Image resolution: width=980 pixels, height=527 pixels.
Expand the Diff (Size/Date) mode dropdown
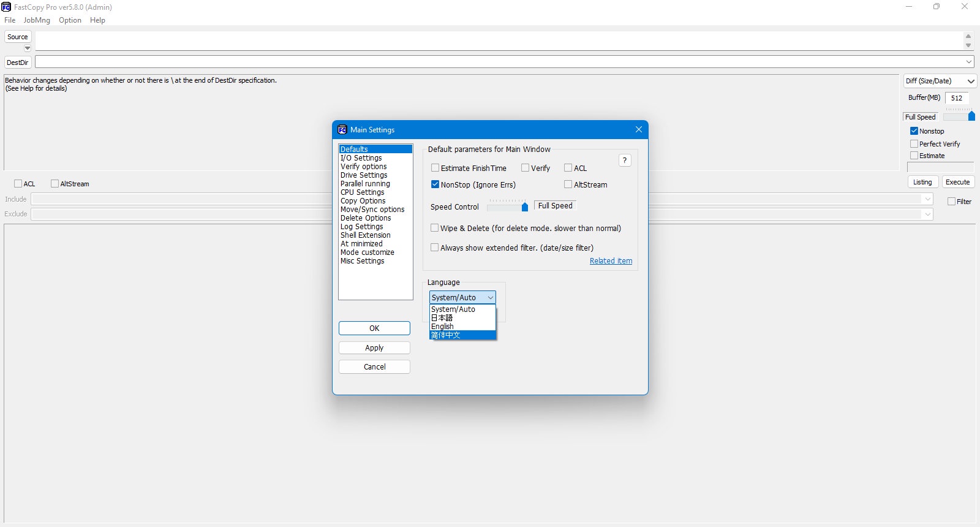click(x=940, y=81)
